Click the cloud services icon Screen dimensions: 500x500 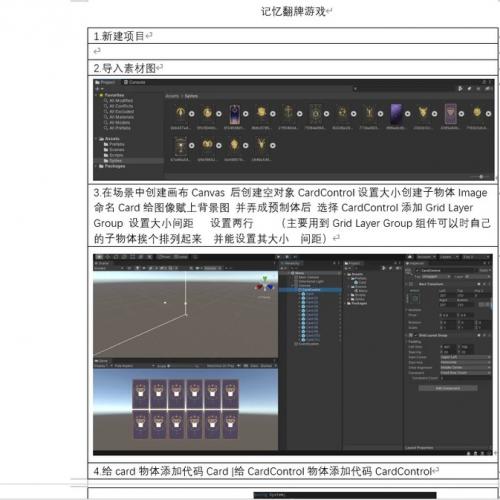point(410,257)
